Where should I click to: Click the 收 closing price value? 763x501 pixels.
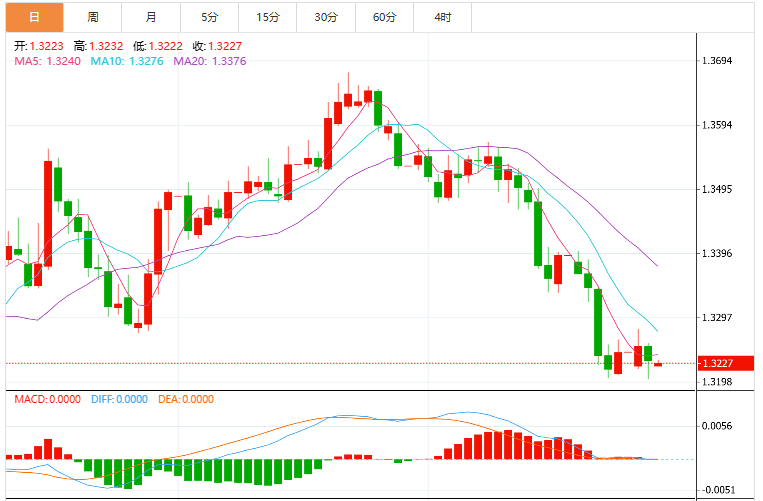tap(225, 46)
